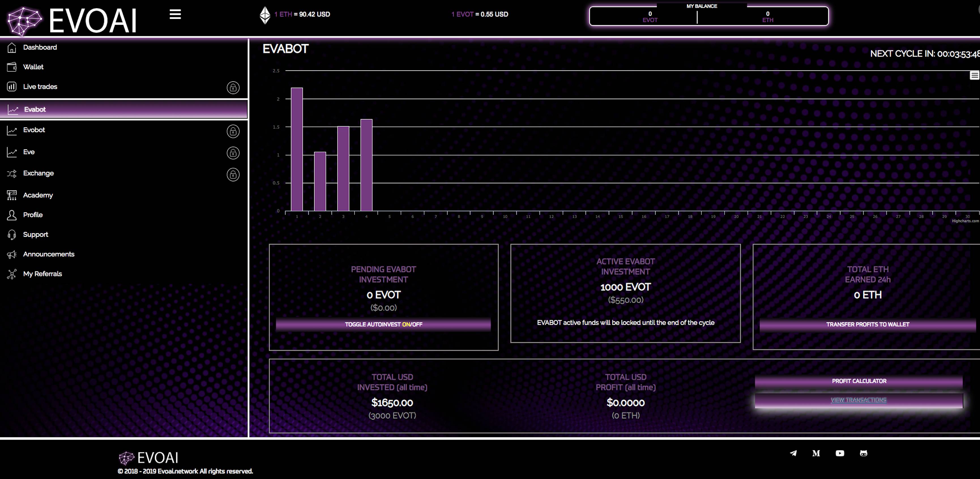Click the Next Cycle countdown timer
Image resolution: width=980 pixels, height=479 pixels.
925,54
